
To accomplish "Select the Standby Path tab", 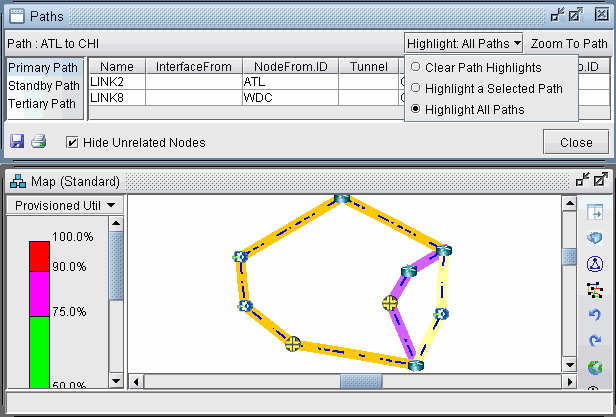I will click(x=43, y=86).
